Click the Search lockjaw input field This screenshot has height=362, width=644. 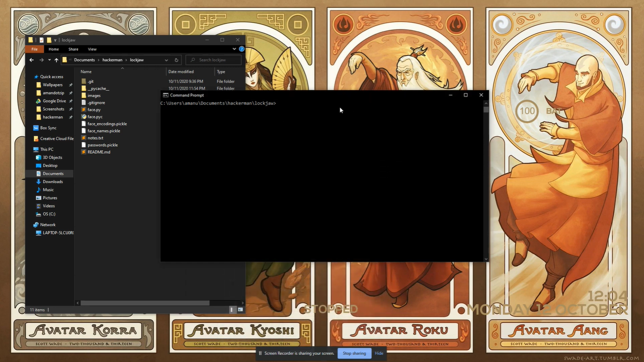click(x=214, y=60)
